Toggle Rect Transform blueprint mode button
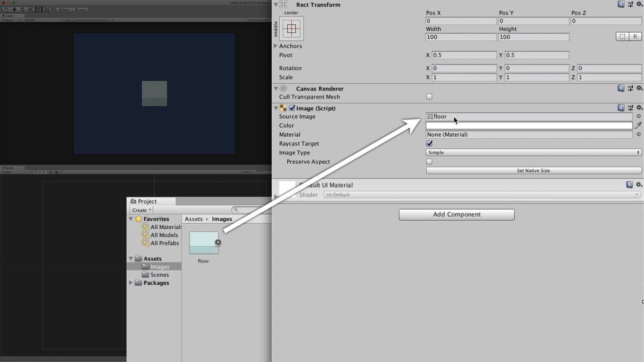 (x=622, y=37)
